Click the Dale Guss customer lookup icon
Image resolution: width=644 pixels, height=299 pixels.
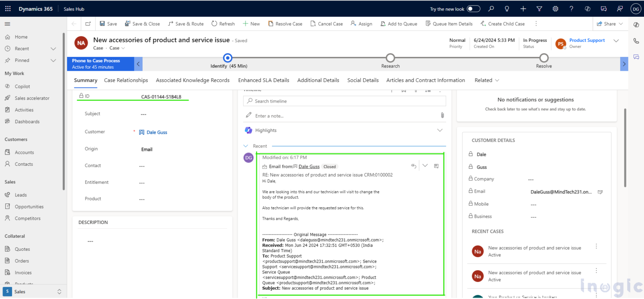(x=143, y=132)
